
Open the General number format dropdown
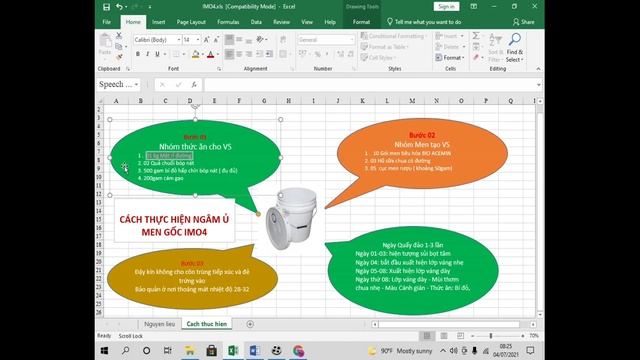click(x=352, y=40)
